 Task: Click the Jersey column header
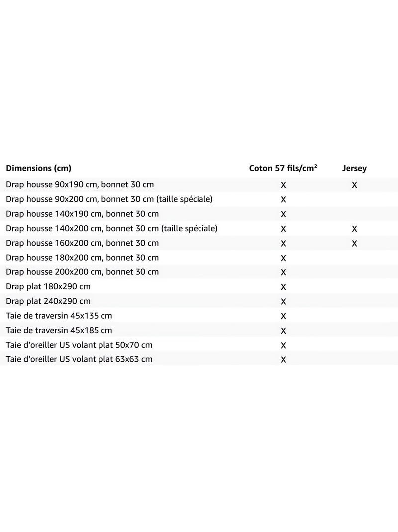354,168
